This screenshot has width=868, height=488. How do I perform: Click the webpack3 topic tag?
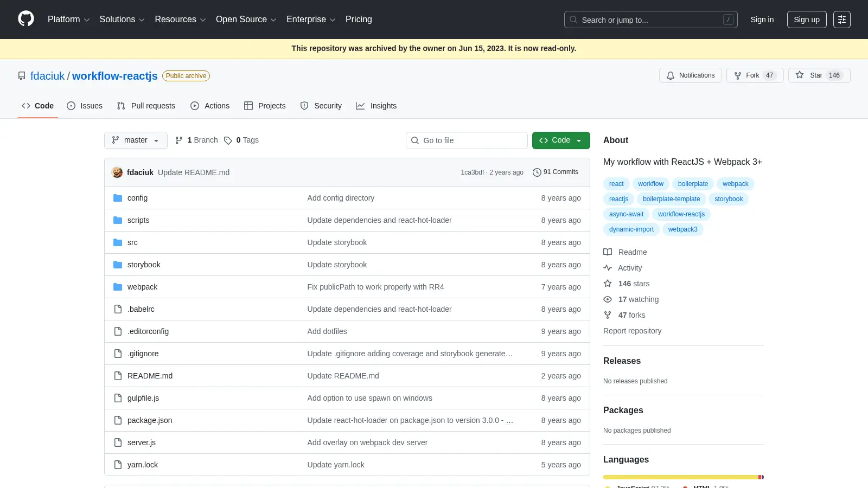683,229
